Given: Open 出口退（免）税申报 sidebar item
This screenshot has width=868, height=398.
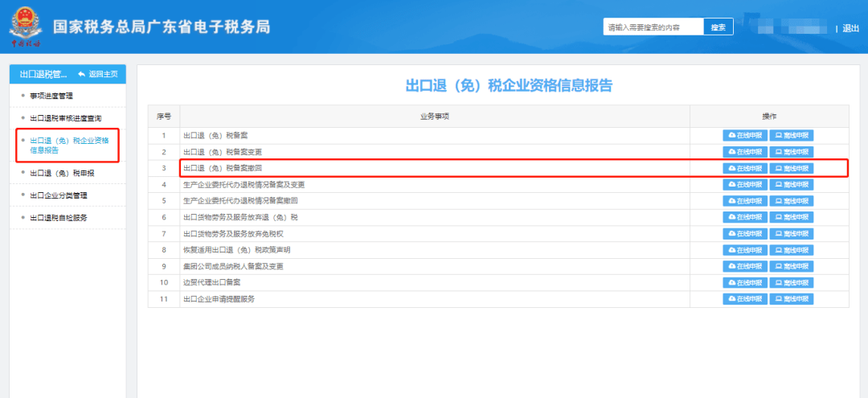Looking at the screenshot, I should [x=63, y=173].
